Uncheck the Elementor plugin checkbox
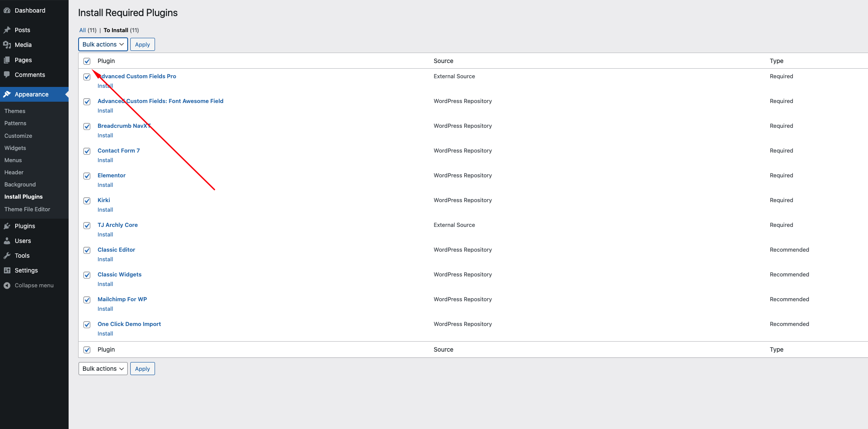Image resolution: width=868 pixels, height=429 pixels. click(x=87, y=176)
